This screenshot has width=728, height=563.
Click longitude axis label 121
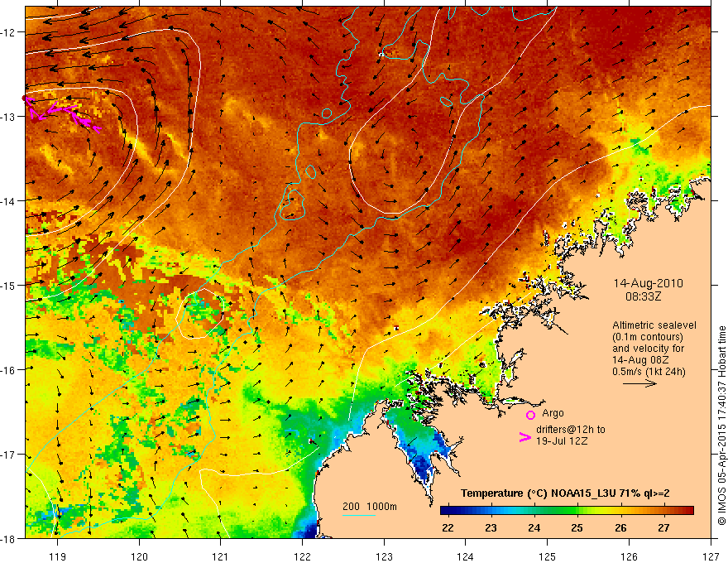coord(221,556)
